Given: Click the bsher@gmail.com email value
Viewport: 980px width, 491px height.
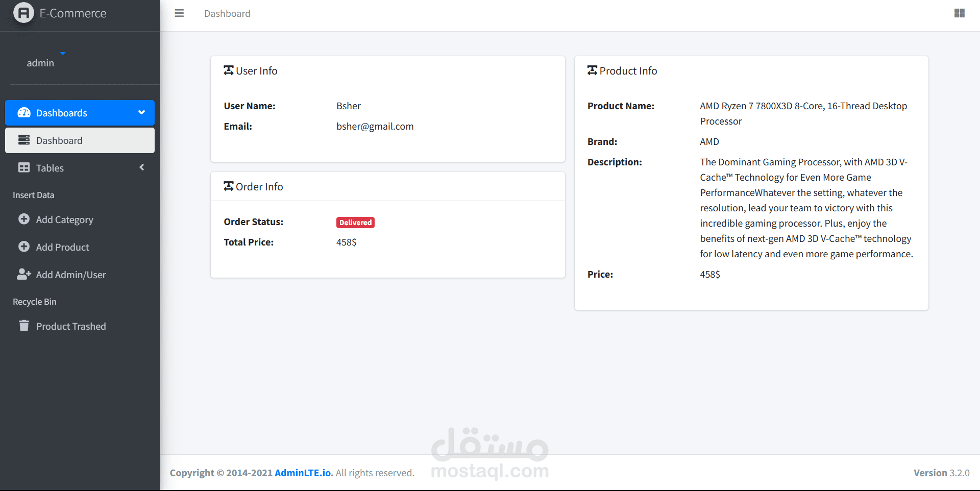Looking at the screenshot, I should pyautogui.click(x=375, y=127).
